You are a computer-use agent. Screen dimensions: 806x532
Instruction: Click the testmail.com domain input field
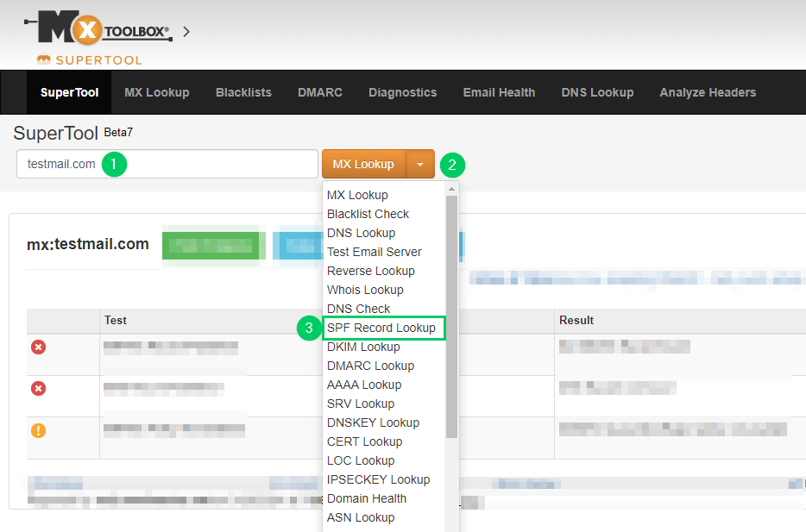(167, 164)
